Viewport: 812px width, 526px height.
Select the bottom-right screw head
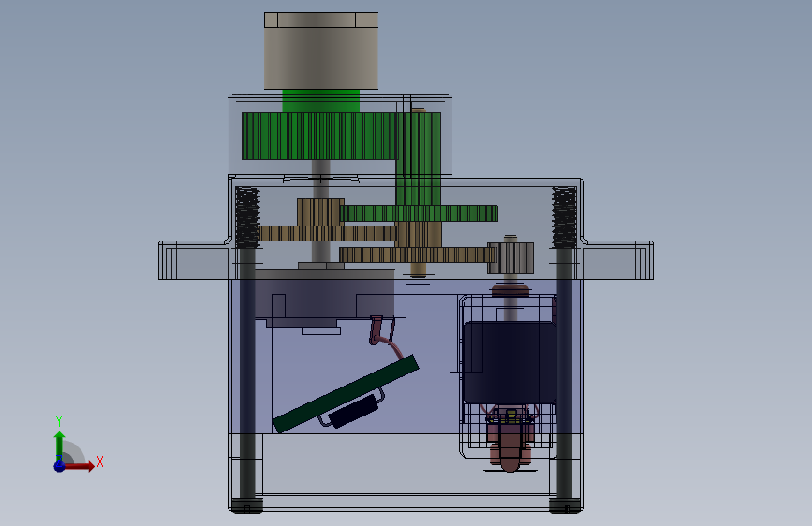566,505
